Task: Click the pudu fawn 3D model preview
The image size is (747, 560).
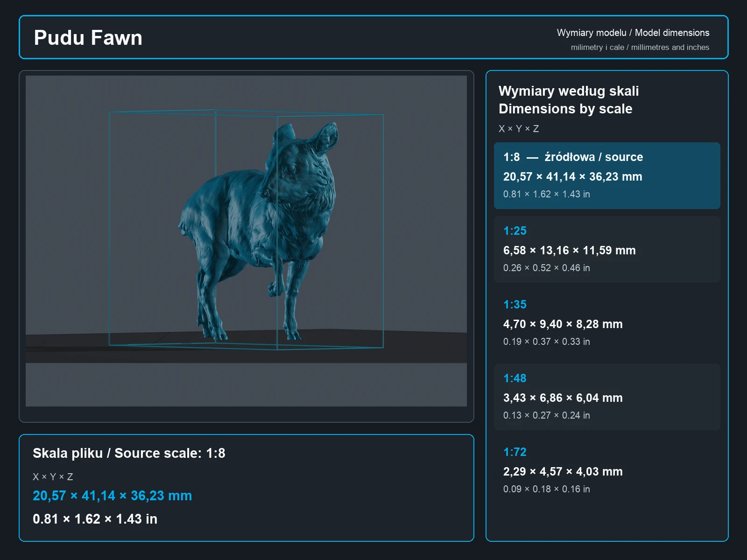Action: coord(246,241)
